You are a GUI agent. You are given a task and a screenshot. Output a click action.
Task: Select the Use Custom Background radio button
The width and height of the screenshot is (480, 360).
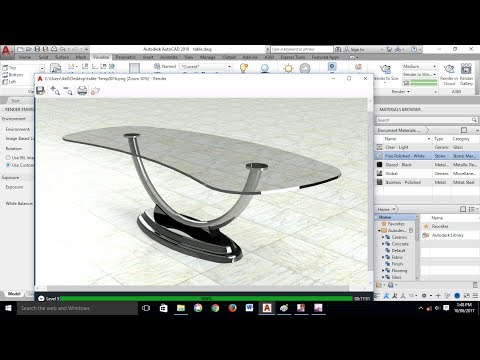click(x=8, y=165)
